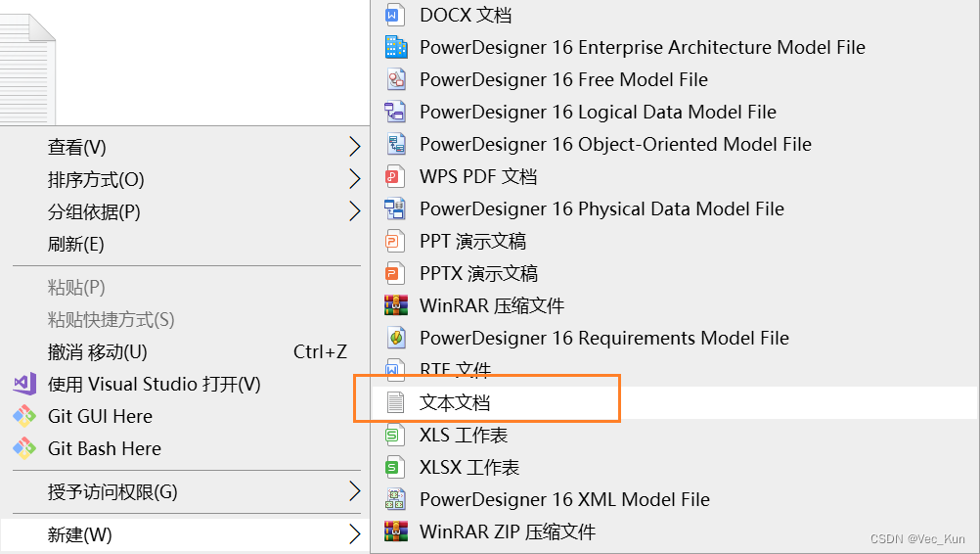Select Git GUI Here entry
980x554 pixels.
185,416
